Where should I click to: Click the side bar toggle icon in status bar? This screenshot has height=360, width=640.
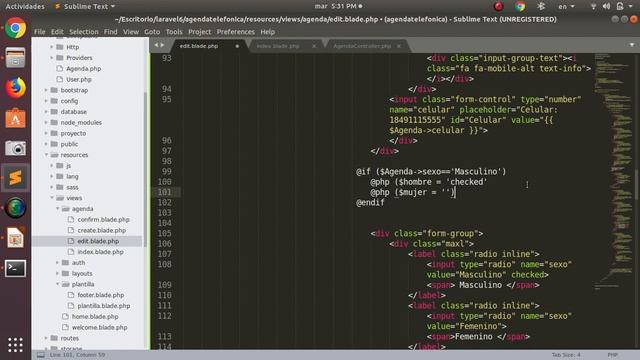(x=41, y=355)
